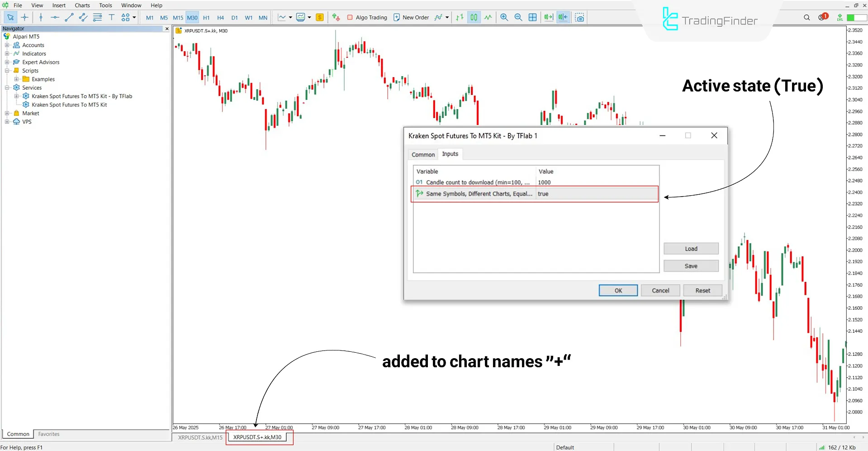Switch chart to H1 timeframe

(206, 18)
